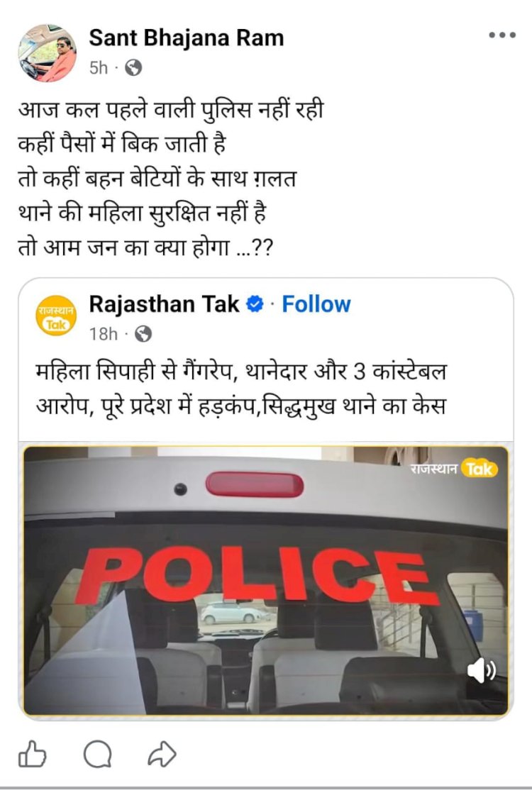
Task: Play the POLICE vehicle video
Action: (x=266, y=580)
